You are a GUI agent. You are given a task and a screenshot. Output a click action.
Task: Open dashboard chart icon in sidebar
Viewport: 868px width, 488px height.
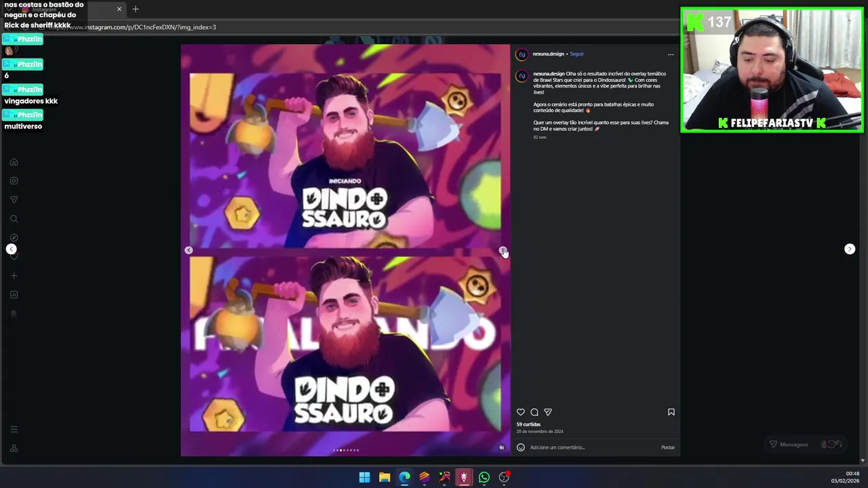[x=14, y=295]
